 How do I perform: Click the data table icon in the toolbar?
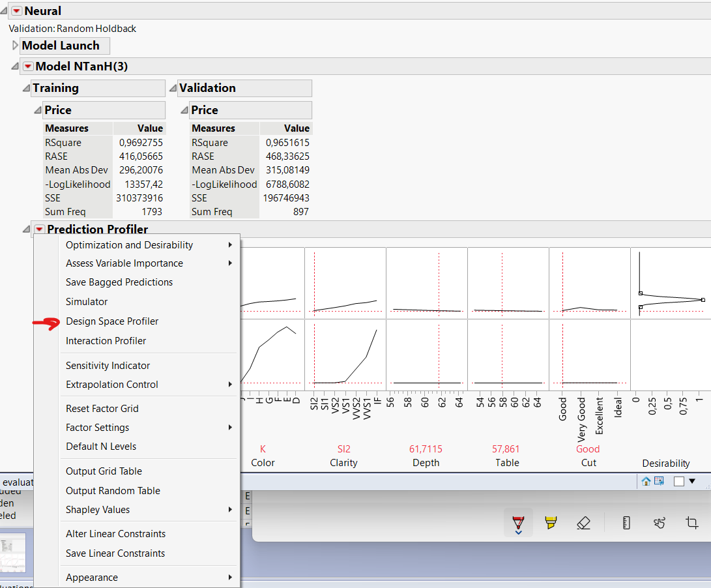(659, 480)
